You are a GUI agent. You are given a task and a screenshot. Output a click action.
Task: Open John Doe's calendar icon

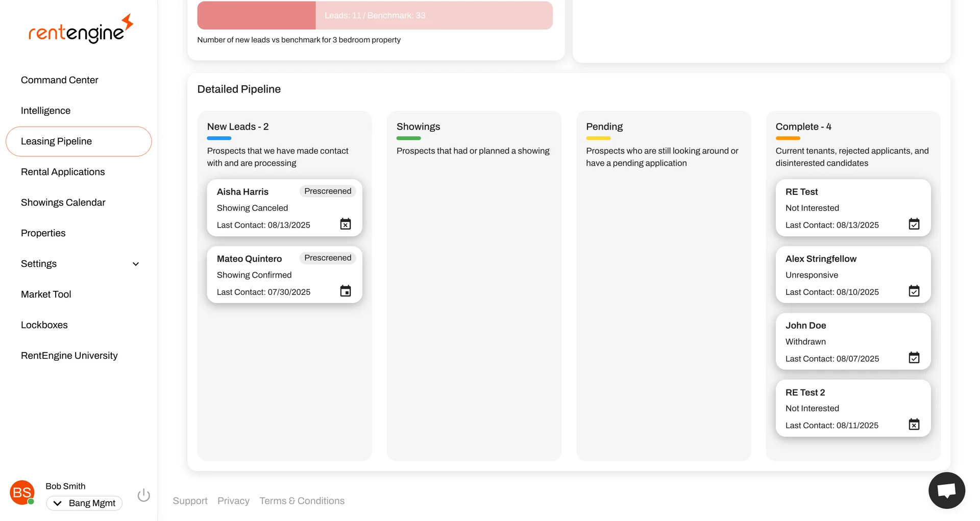(914, 358)
